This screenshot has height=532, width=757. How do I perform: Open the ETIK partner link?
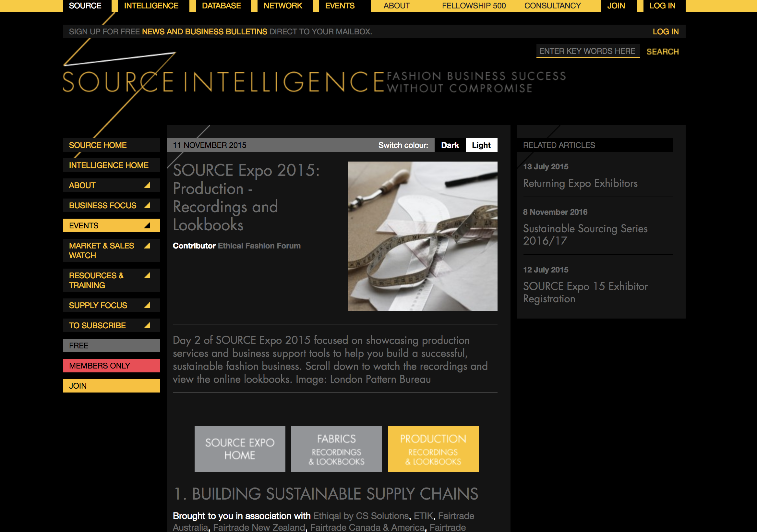(423, 516)
